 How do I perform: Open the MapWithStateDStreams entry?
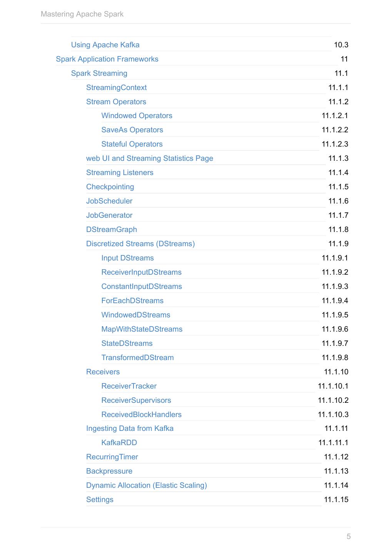pyautogui.click(x=142, y=329)
